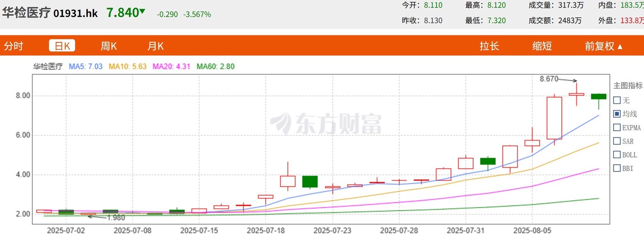Click the green down-arrow price indicator

pos(142,11)
